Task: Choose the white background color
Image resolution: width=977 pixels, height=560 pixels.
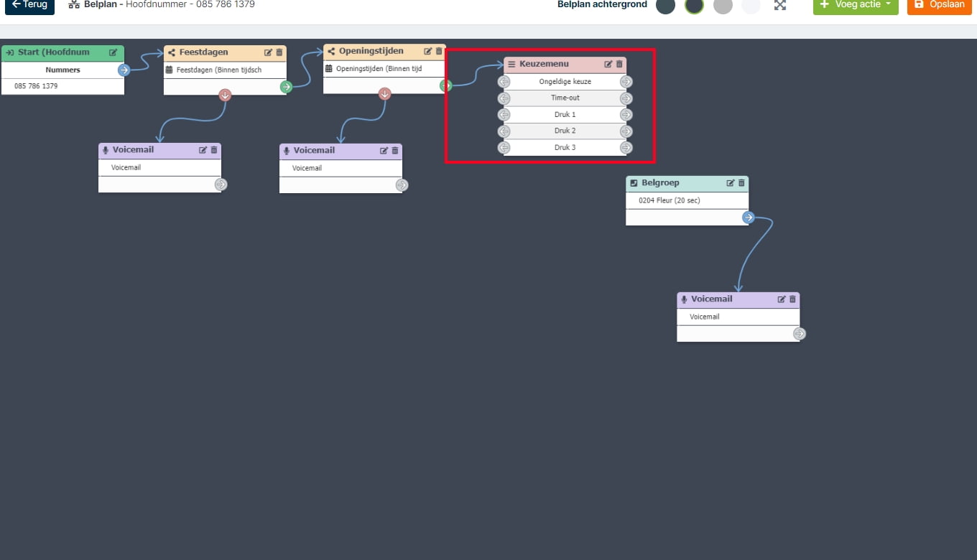Action: pyautogui.click(x=751, y=6)
